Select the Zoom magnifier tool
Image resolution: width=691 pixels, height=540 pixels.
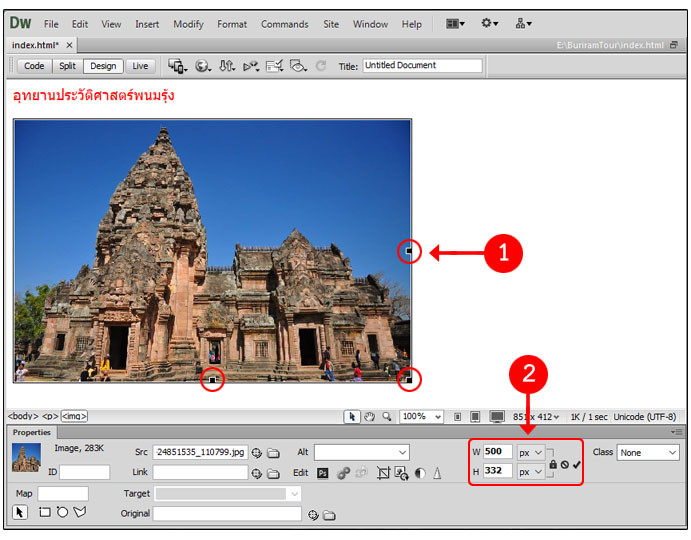383,416
